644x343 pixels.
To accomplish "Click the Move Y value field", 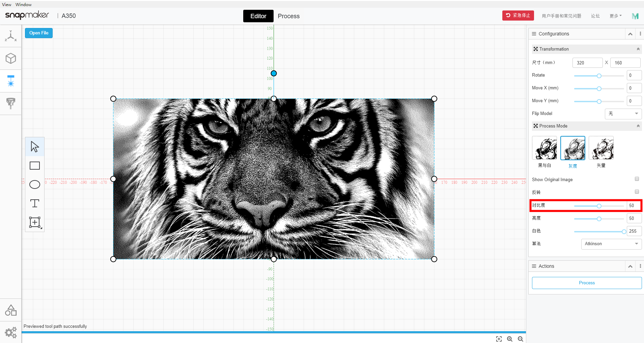I will [634, 101].
